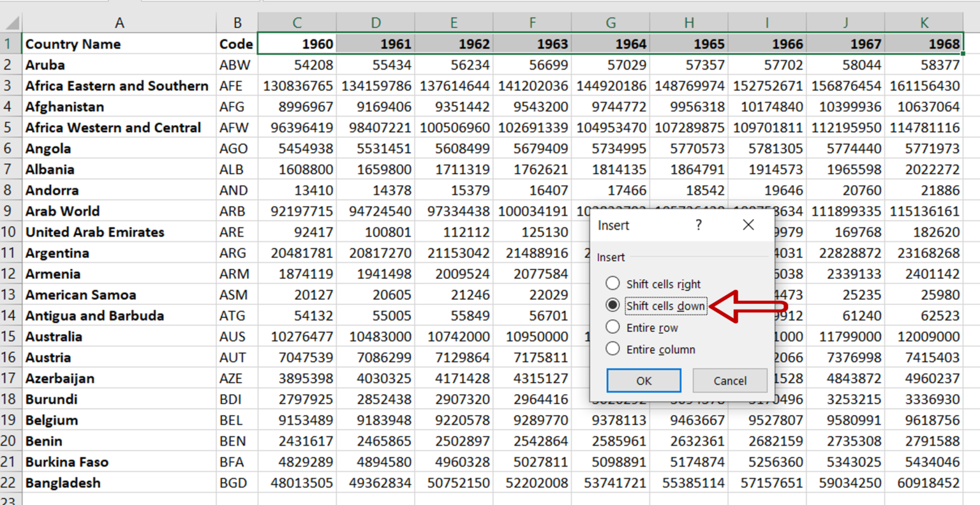Click the 1960 year header cell
Screen dimensions: 980x505
pos(296,43)
